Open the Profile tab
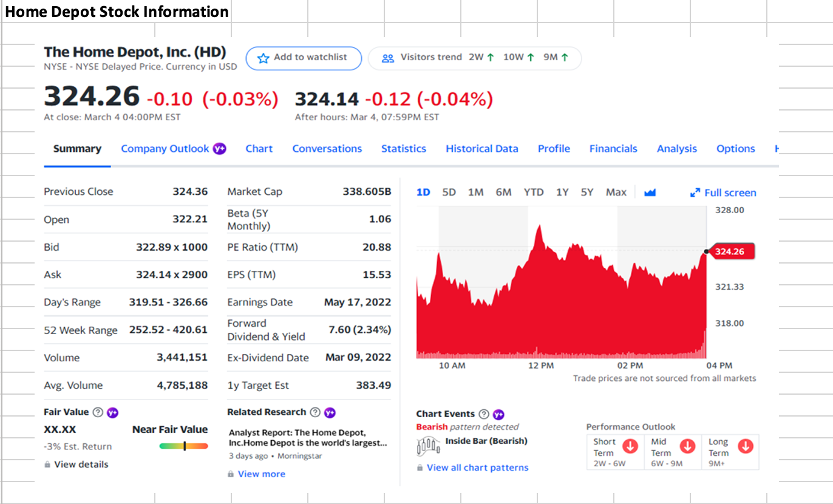The height and width of the screenshot is (504, 833). [x=554, y=149]
